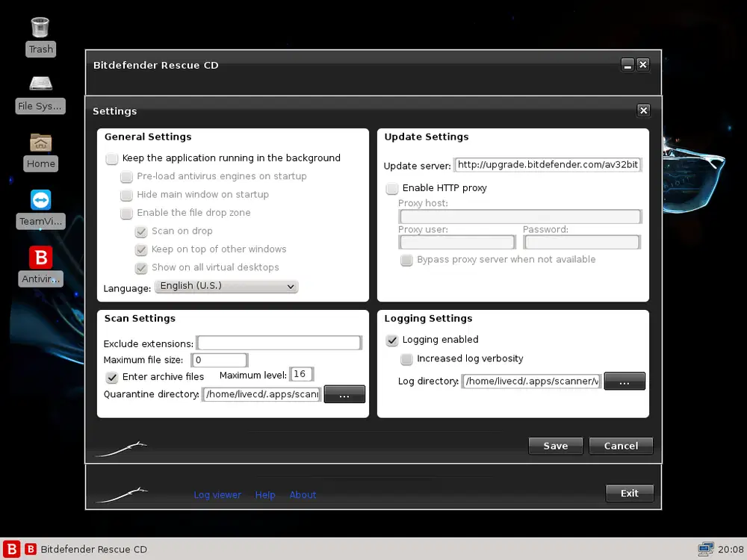This screenshot has width=747, height=560.
Task: Enable keep the application running in background
Action: (112, 158)
